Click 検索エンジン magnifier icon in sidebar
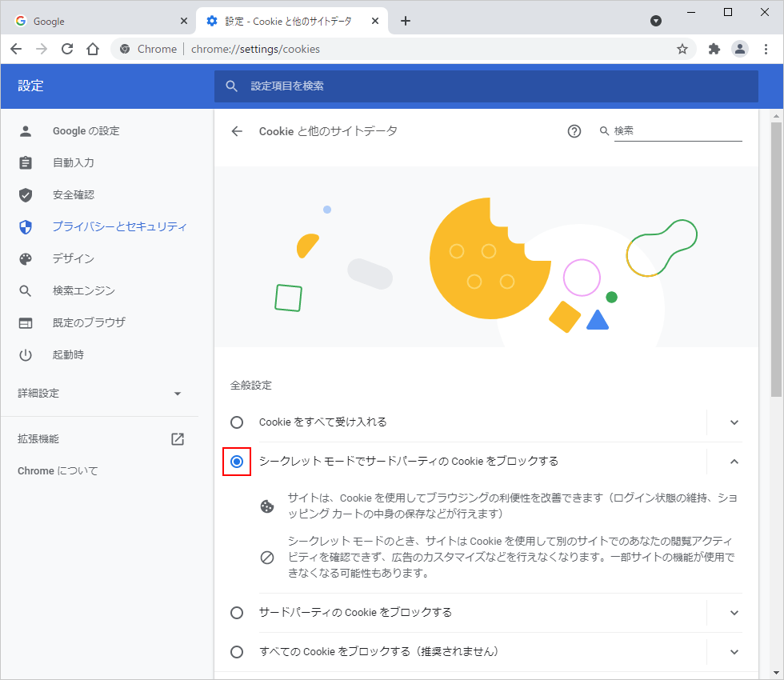The height and width of the screenshot is (680, 784). coord(26,291)
